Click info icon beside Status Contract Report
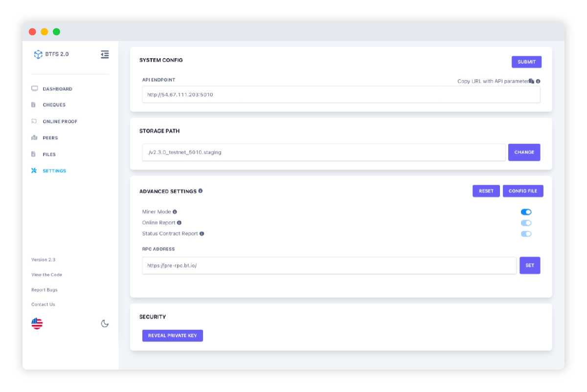 coord(202,234)
